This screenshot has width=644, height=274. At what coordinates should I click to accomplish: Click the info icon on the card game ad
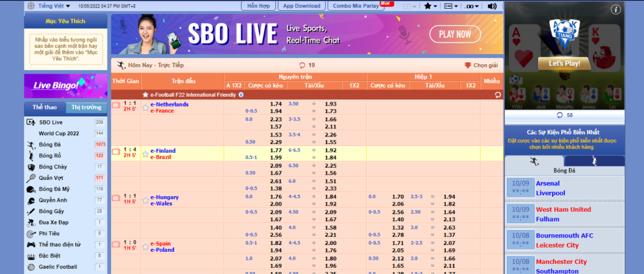click(616, 10)
